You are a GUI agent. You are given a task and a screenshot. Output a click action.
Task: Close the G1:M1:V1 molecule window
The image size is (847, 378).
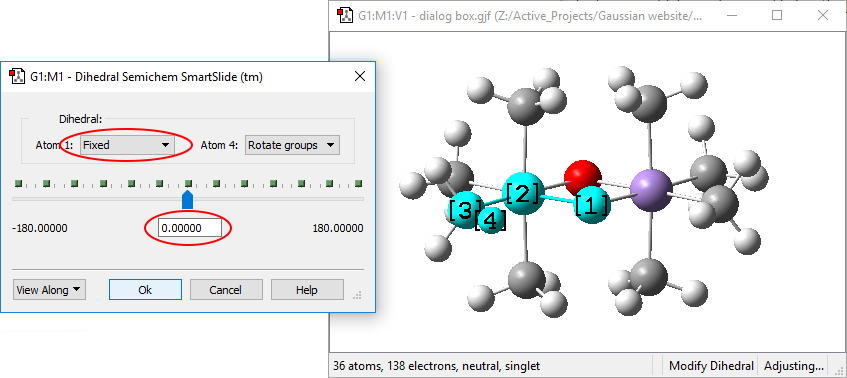[823, 16]
